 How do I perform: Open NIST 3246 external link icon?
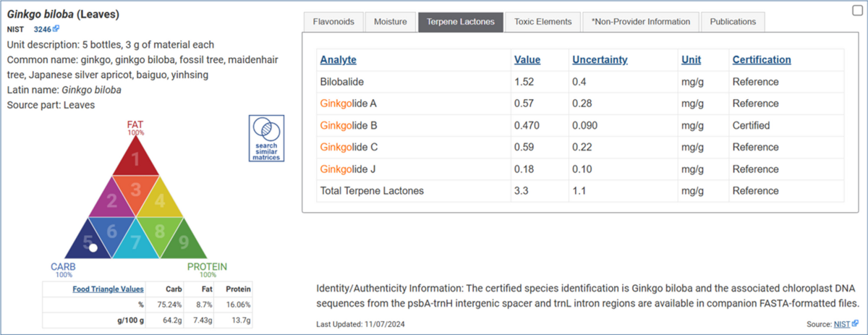tap(56, 29)
